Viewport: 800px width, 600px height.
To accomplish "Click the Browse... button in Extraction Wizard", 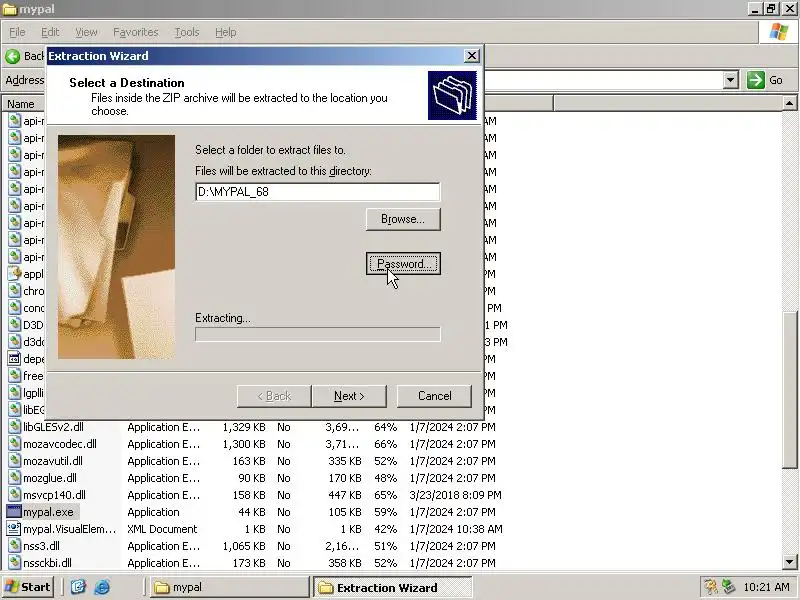I will click(x=403, y=219).
